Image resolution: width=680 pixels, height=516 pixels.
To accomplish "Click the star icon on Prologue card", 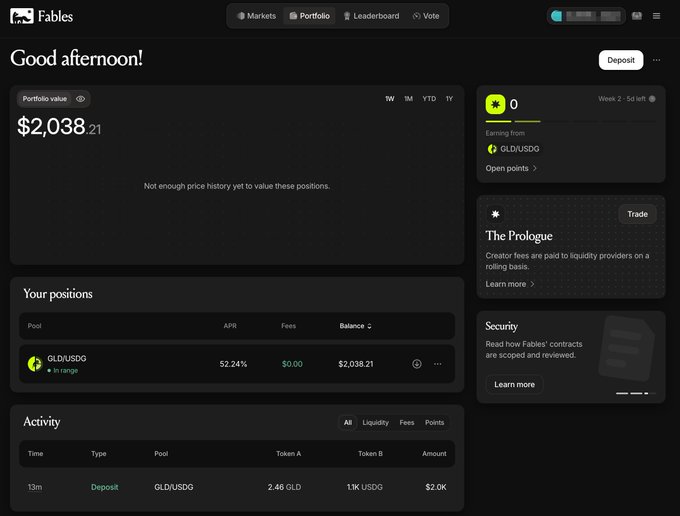I will [x=495, y=214].
